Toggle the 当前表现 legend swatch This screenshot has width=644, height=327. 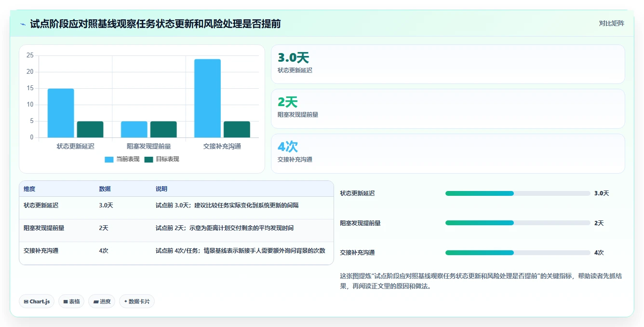pyautogui.click(x=109, y=159)
